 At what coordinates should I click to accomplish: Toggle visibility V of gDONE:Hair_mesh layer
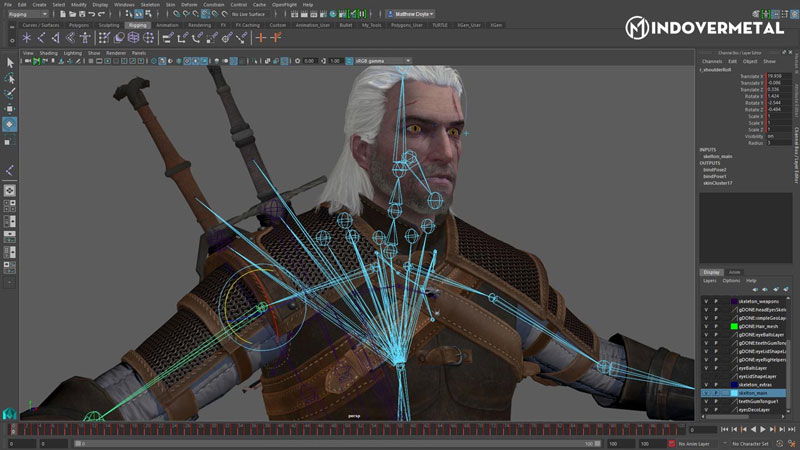pos(706,327)
